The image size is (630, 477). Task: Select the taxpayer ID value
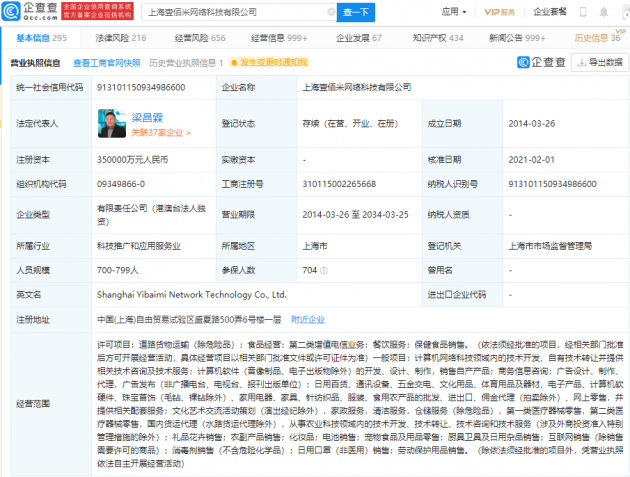[552, 184]
